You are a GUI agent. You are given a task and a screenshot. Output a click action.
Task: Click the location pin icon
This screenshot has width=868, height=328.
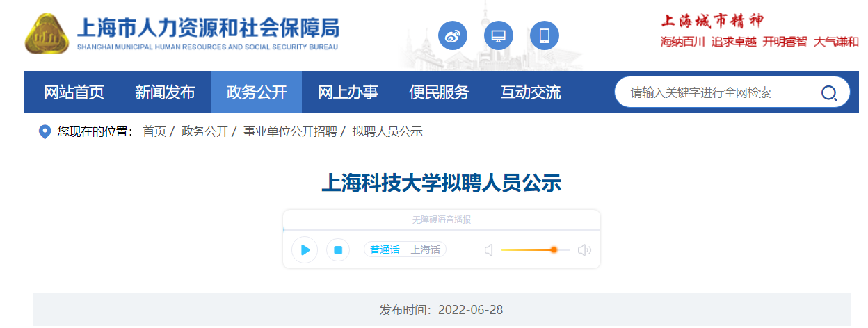(45, 131)
